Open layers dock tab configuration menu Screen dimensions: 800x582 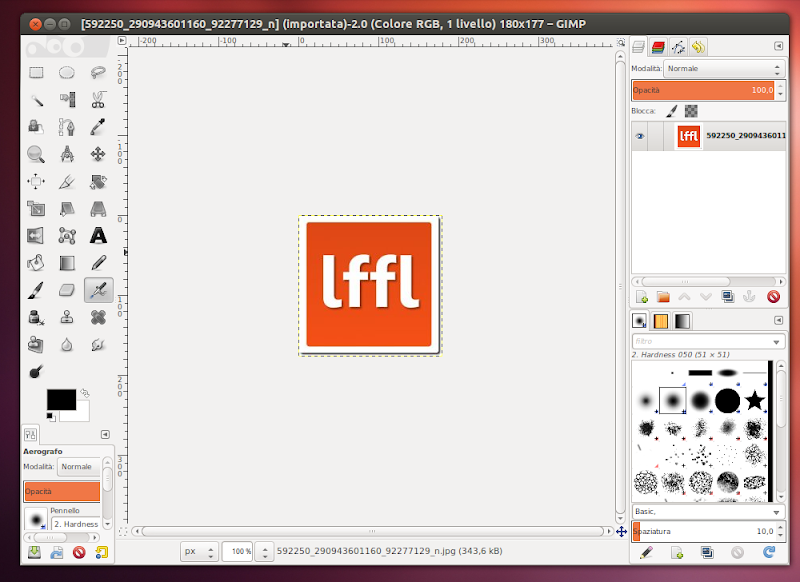pos(779,46)
